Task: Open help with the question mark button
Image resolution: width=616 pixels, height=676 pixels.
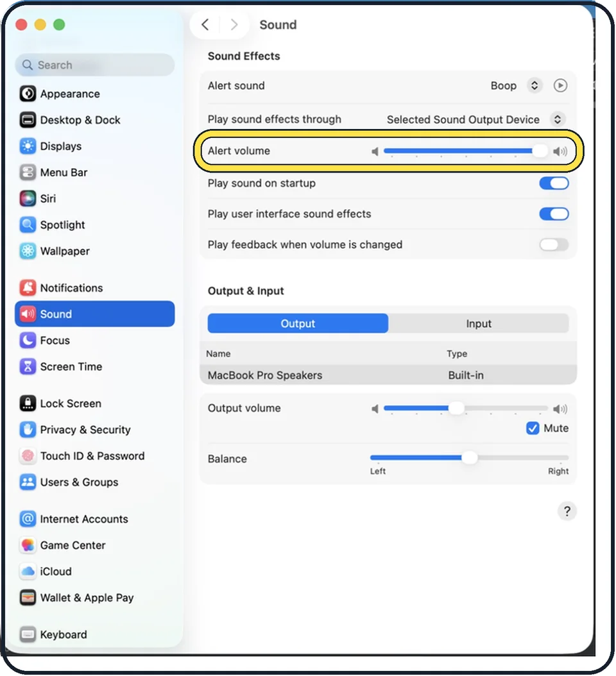Action: 567,511
